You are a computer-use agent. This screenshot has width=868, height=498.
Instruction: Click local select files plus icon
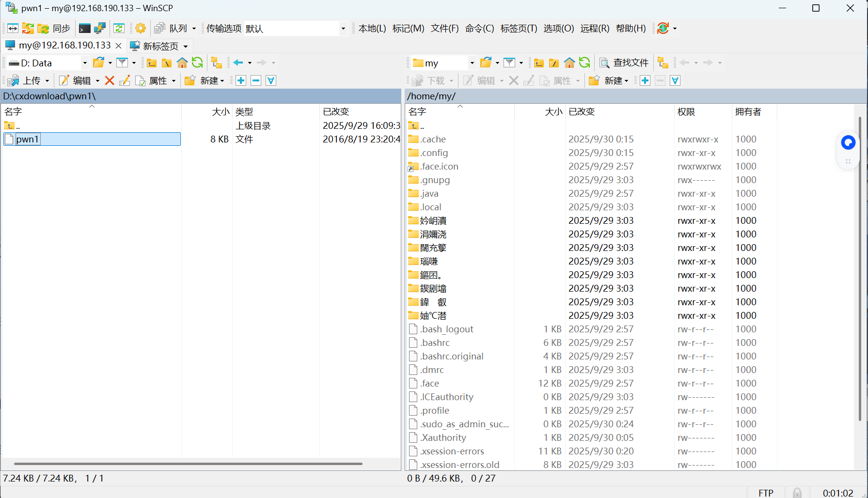coord(241,80)
